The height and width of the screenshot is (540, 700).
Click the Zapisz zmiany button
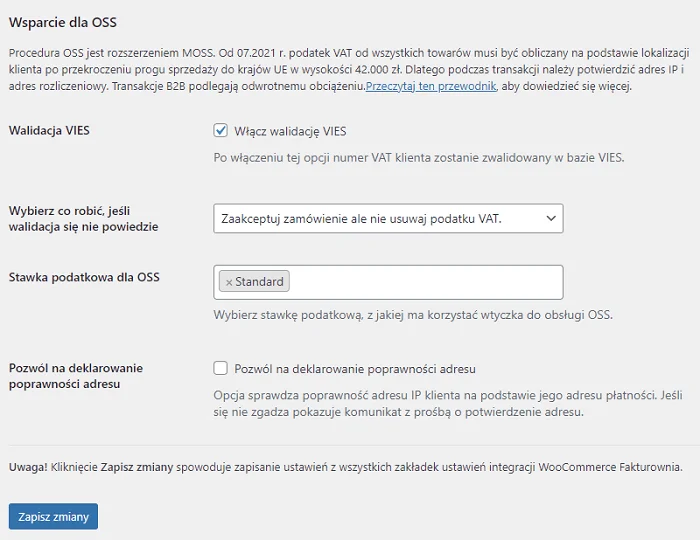53,516
